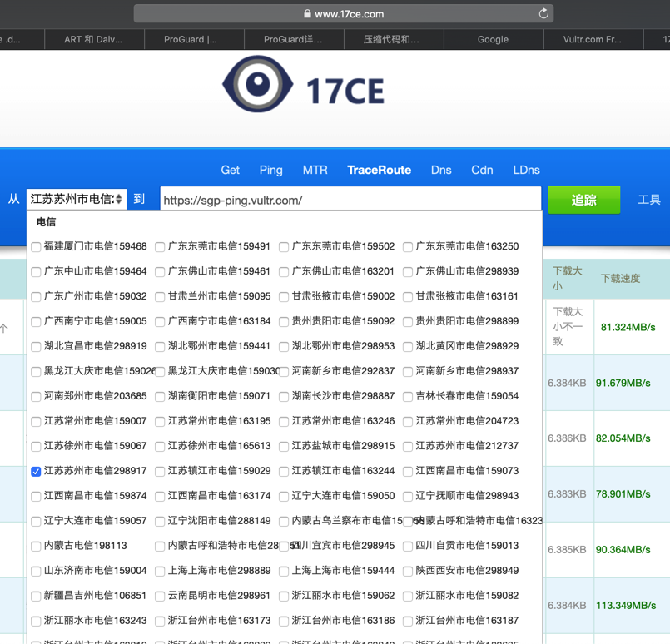Click the padlock icon beside www.17ce.com
This screenshot has height=644, width=670.
(x=307, y=13)
